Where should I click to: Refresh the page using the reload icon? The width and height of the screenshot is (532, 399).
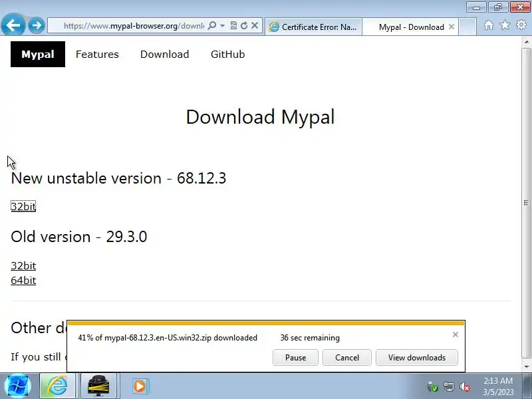244,26
